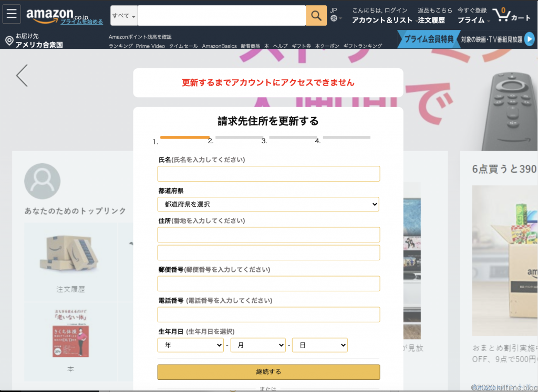
Task: Open the すべて search category dropdown
Action: (x=123, y=16)
